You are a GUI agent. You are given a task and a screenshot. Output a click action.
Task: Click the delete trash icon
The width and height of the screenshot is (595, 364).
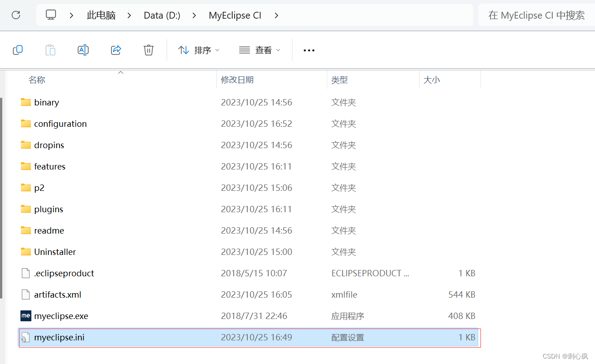(x=149, y=50)
